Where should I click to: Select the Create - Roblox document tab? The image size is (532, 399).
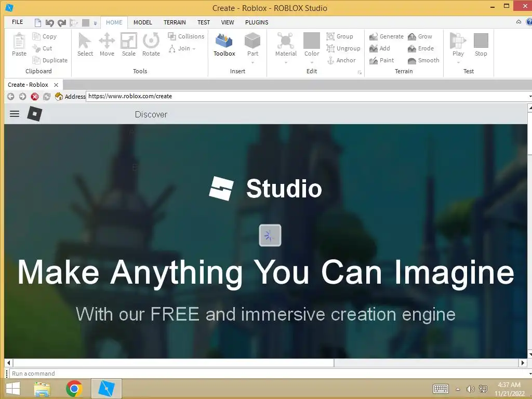pos(28,85)
